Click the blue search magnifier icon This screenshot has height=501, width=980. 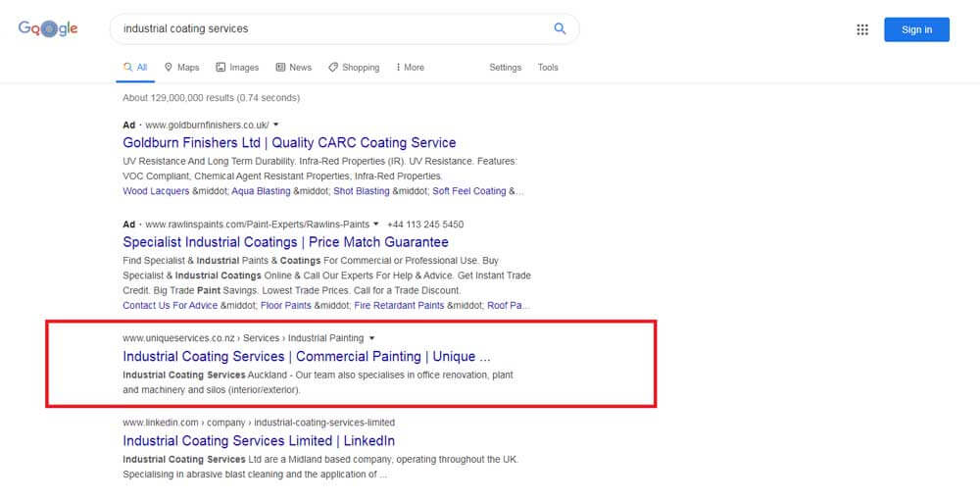click(x=560, y=29)
